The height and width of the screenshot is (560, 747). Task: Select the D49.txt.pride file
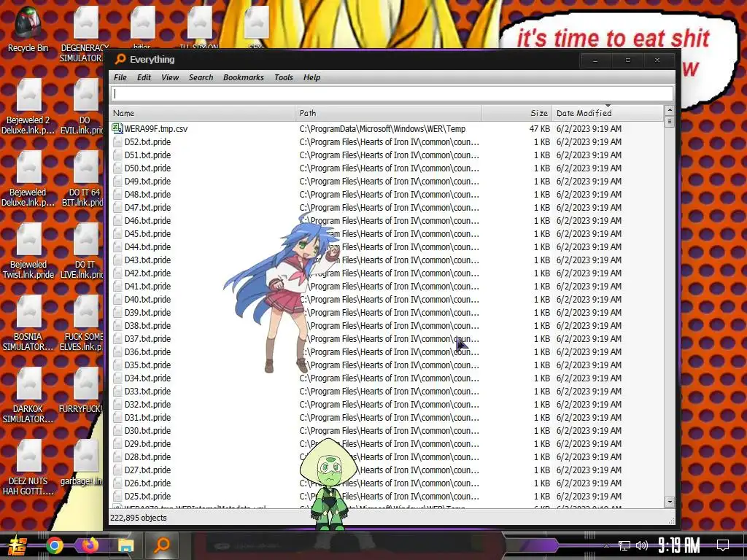147,181
